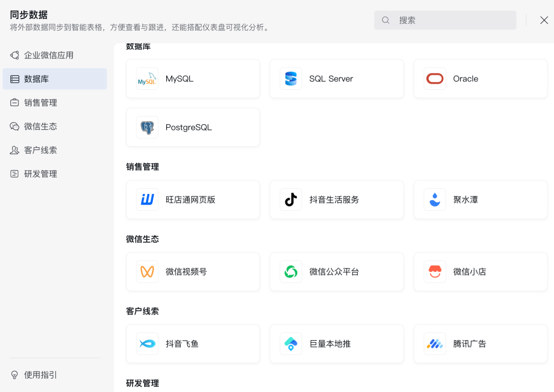The image size is (554, 392).
Task: Click the MySQL dolphin logo icon
Action: [147, 79]
